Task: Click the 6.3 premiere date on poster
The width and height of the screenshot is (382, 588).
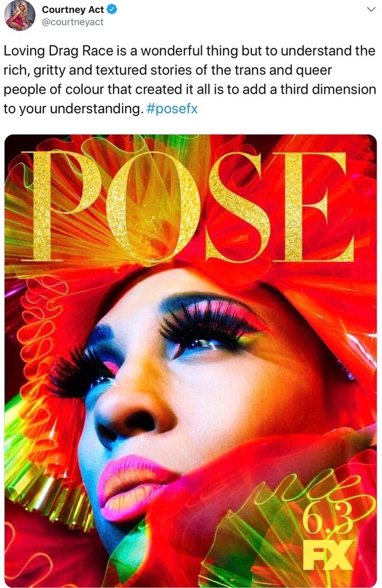Action: coord(327,518)
